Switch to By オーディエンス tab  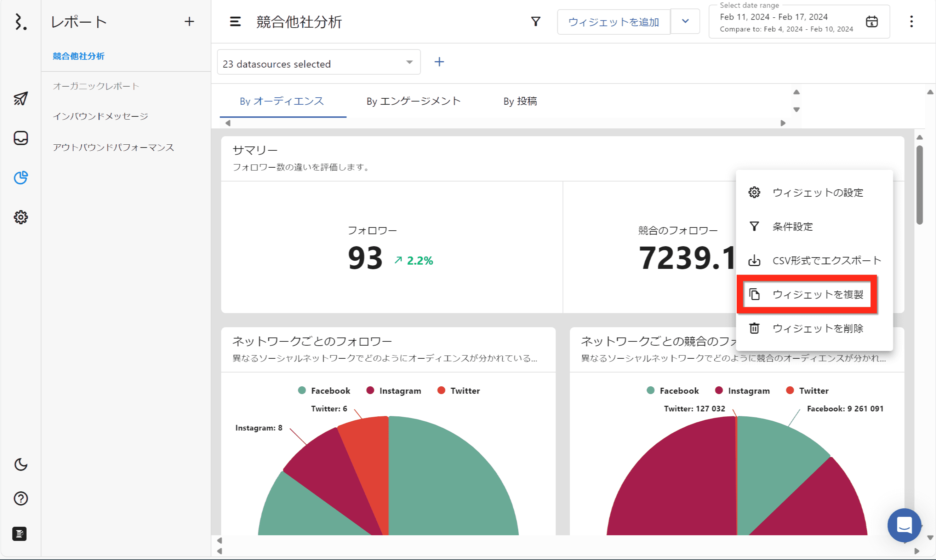283,101
